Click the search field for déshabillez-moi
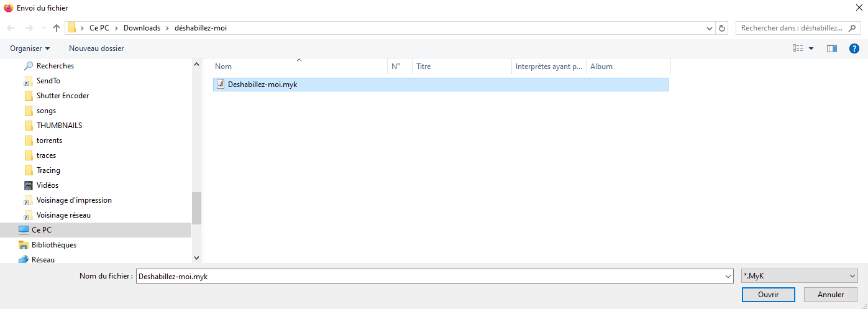The width and height of the screenshot is (868, 309). 792,28
